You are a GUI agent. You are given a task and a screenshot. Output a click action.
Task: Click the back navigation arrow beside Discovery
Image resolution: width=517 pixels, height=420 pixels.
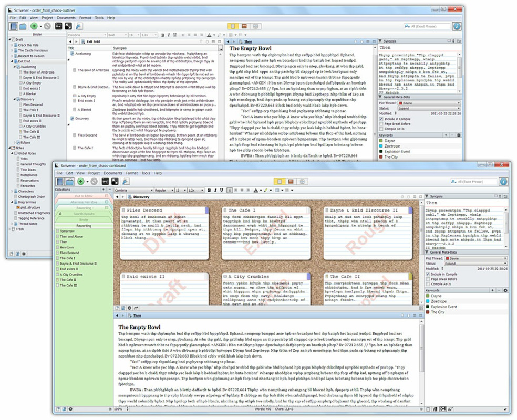[x=117, y=197]
